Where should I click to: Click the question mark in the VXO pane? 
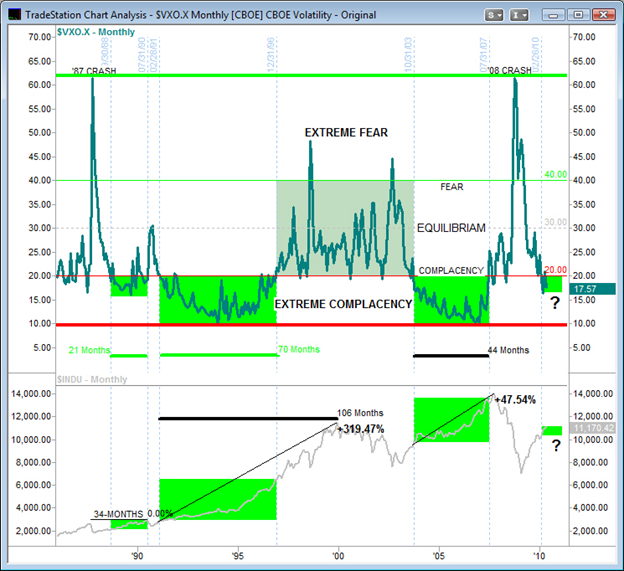[555, 304]
